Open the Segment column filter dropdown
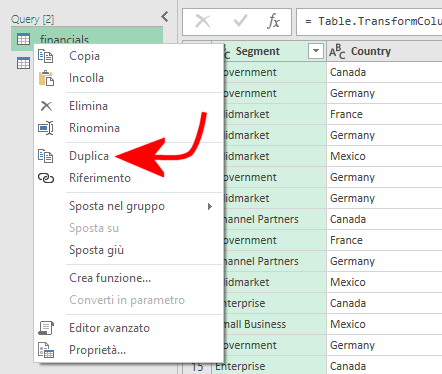 316,51
